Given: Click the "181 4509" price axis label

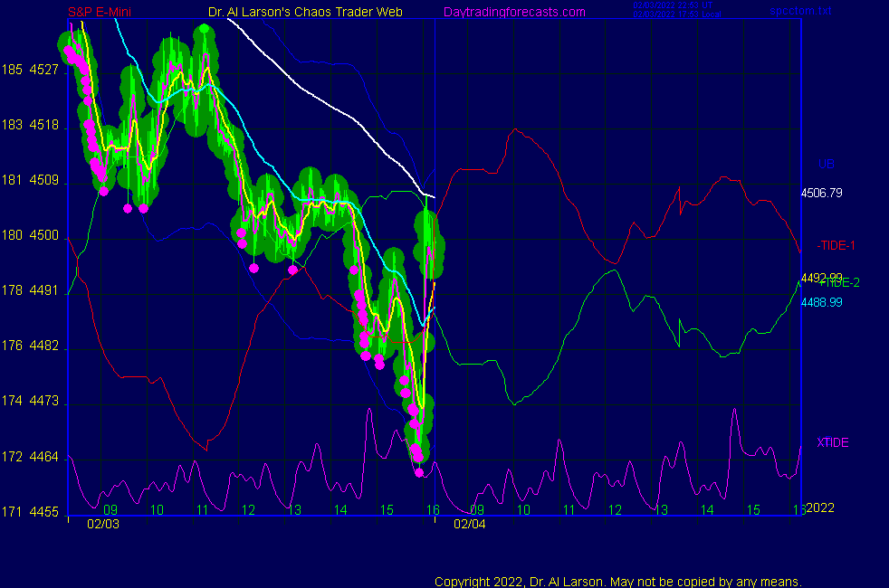Looking at the screenshot, I should coord(30,180).
